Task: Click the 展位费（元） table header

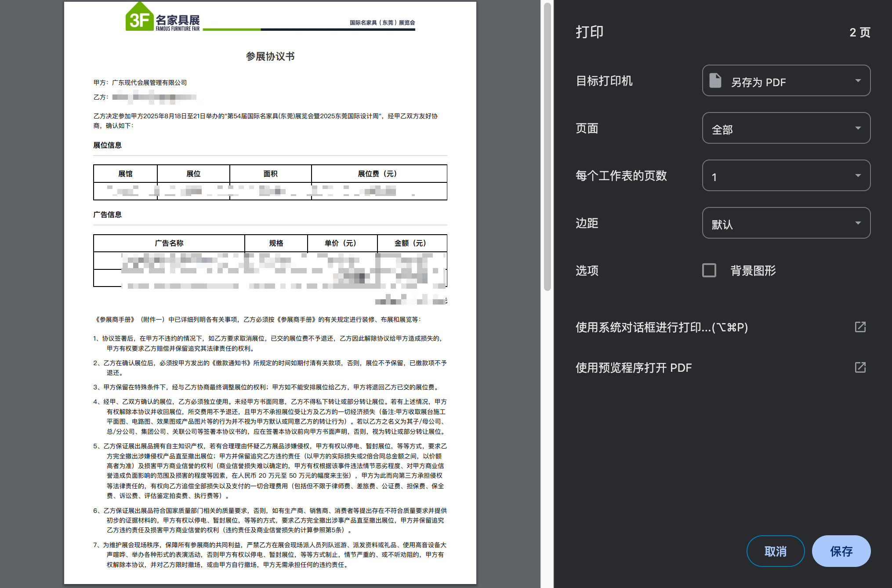Action: [378, 174]
